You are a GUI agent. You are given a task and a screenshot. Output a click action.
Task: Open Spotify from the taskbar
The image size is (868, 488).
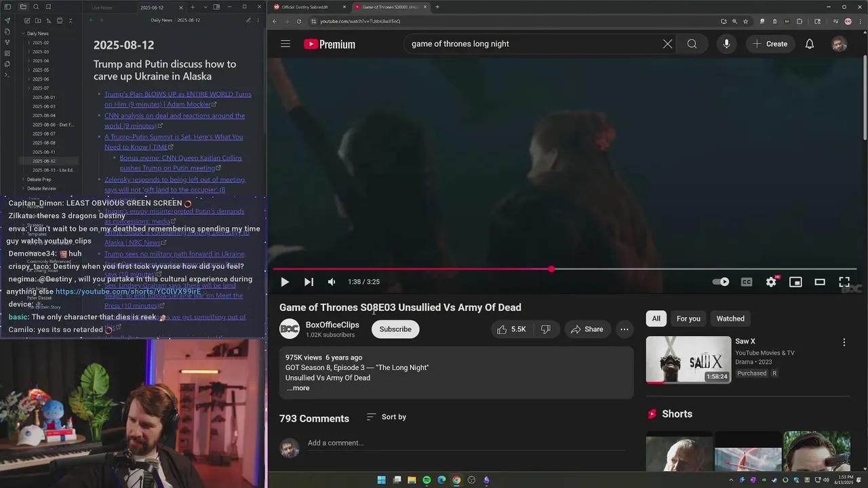click(x=427, y=480)
